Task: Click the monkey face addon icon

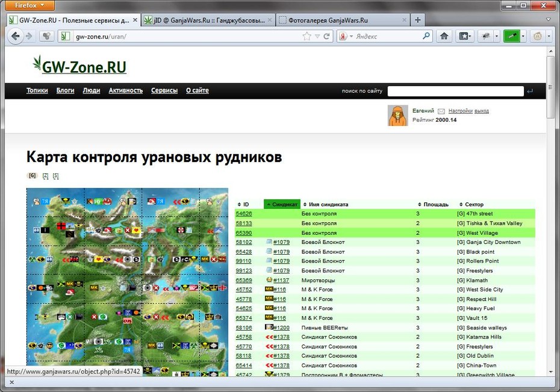Action: [x=538, y=36]
